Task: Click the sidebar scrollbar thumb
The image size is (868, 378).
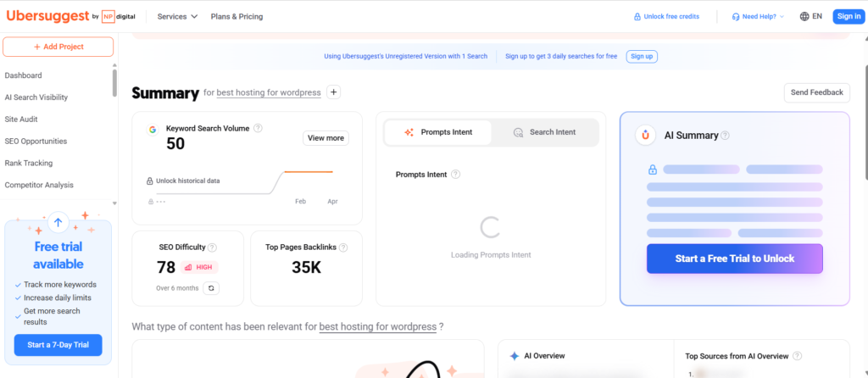Action: (x=114, y=83)
